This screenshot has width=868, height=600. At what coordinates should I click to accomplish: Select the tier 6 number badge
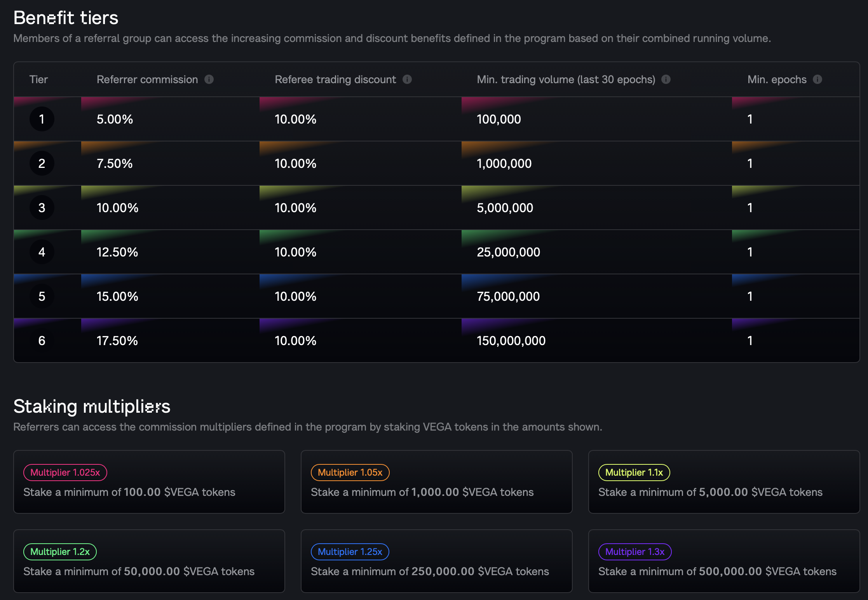[x=42, y=340]
